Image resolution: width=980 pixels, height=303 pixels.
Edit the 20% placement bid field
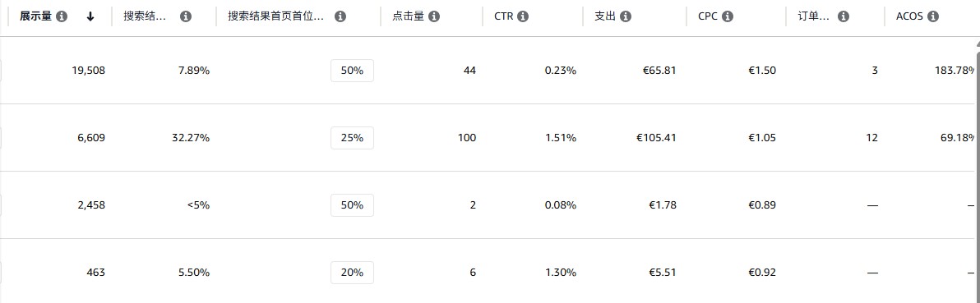coord(352,273)
